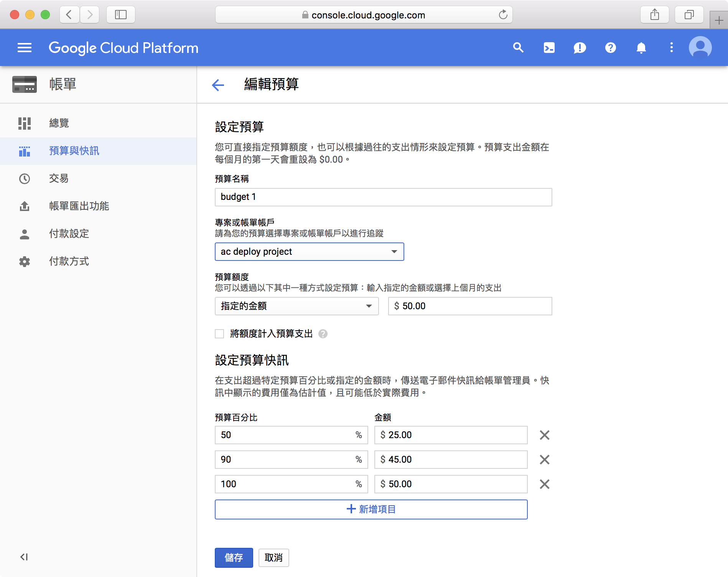Toggle 將額度計入預算支出 checkbox
Image resolution: width=728 pixels, height=577 pixels.
219,334
